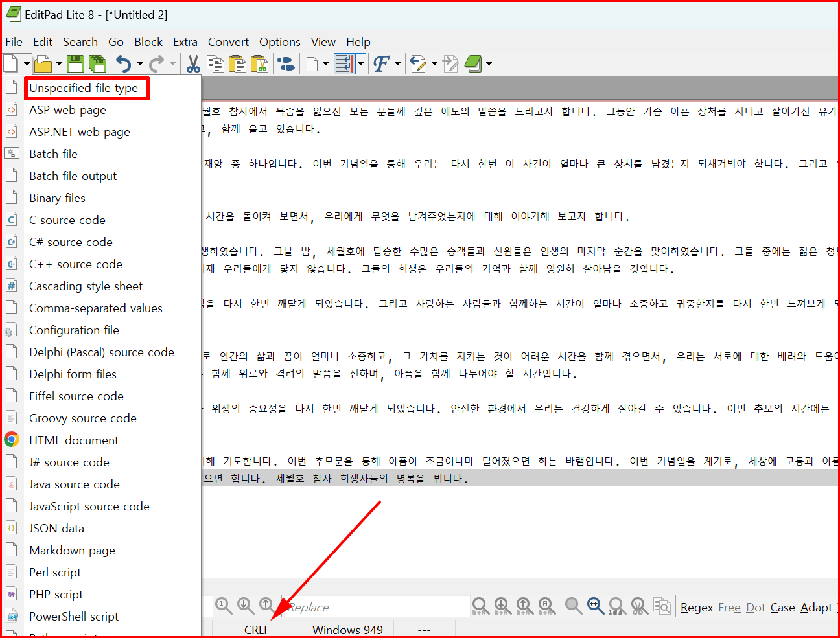Viewport: 840px width, 638px height.
Task: Toggle the Case search option
Action: pyautogui.click(x=783, y=608)
